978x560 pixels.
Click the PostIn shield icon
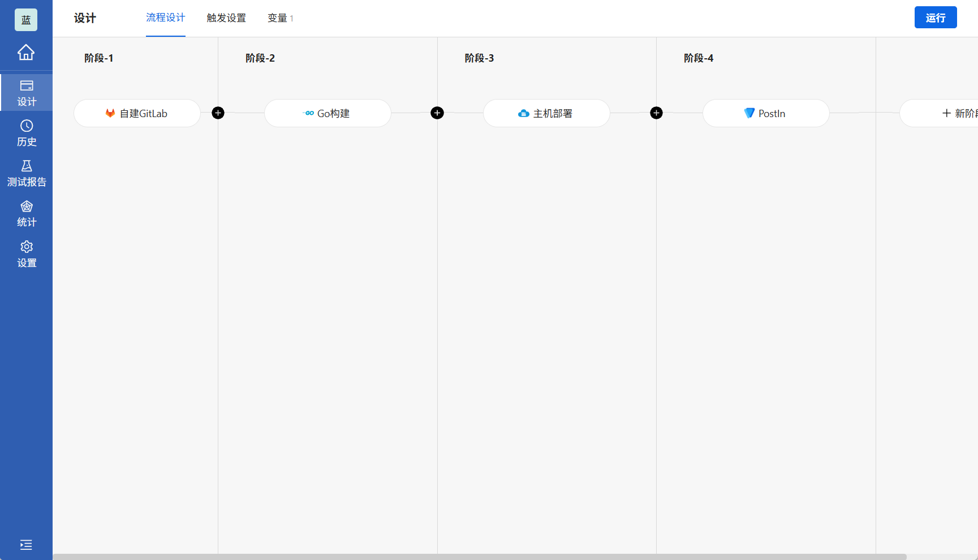tap(749, 113)
